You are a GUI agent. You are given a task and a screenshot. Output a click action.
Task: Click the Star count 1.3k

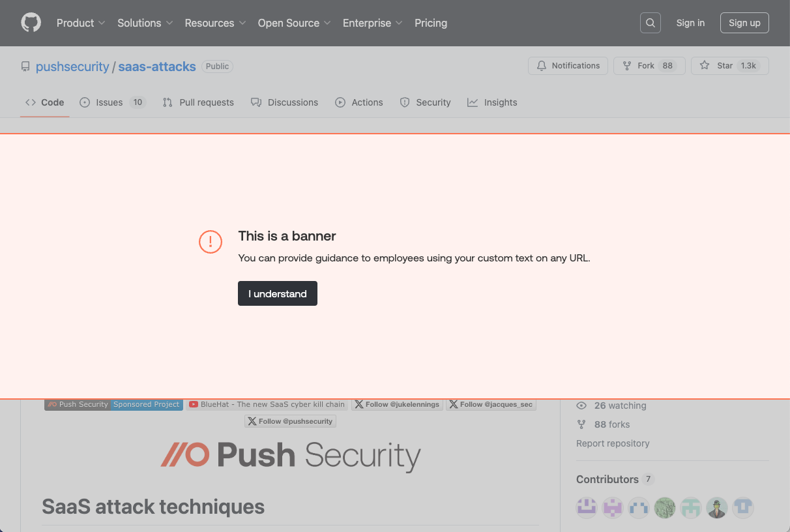pyautogui.click(x=748, y=66)
